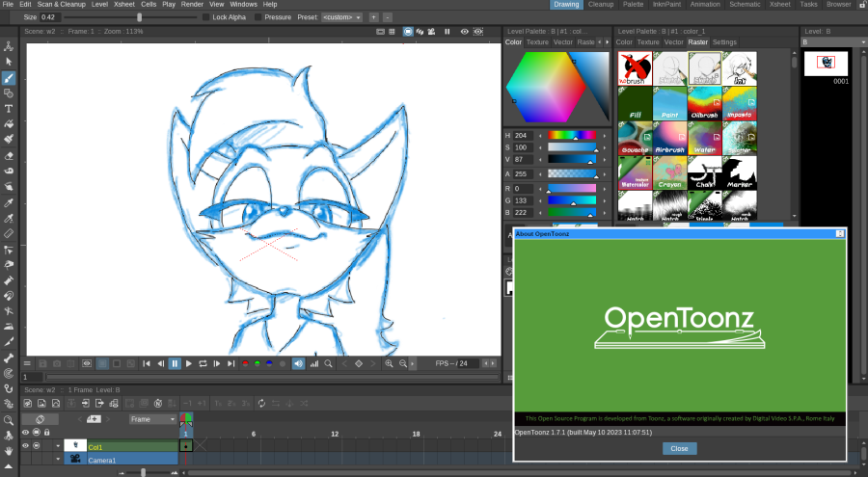Select the Brush tool in the toolbar
This screenshot has width=868, height=477.
[x=9, y=78]
